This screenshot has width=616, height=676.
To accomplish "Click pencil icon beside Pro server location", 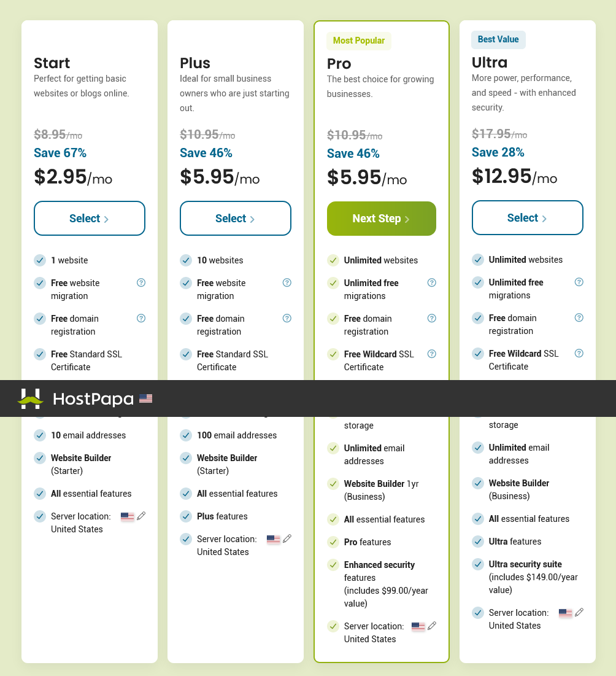I will coord(432,626).
